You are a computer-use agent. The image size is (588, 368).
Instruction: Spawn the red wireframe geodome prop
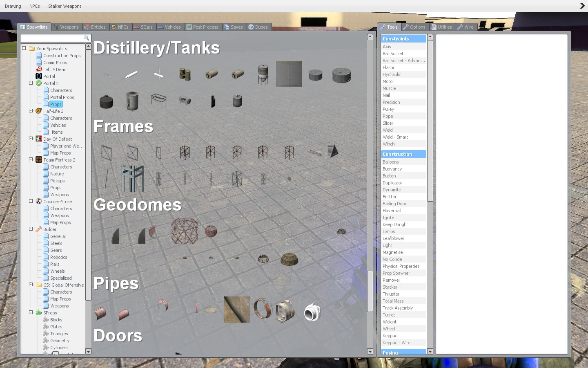click(x=185, y=231)
